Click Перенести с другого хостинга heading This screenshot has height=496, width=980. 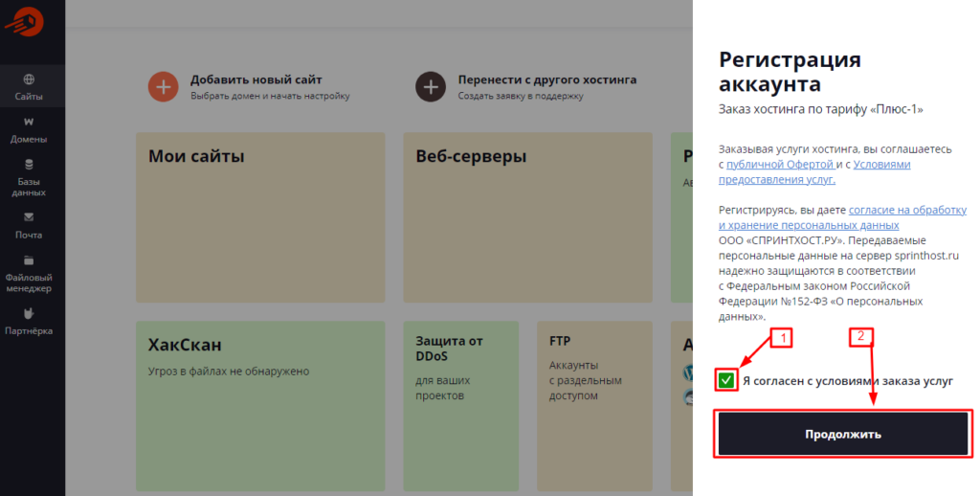(547, 79)
